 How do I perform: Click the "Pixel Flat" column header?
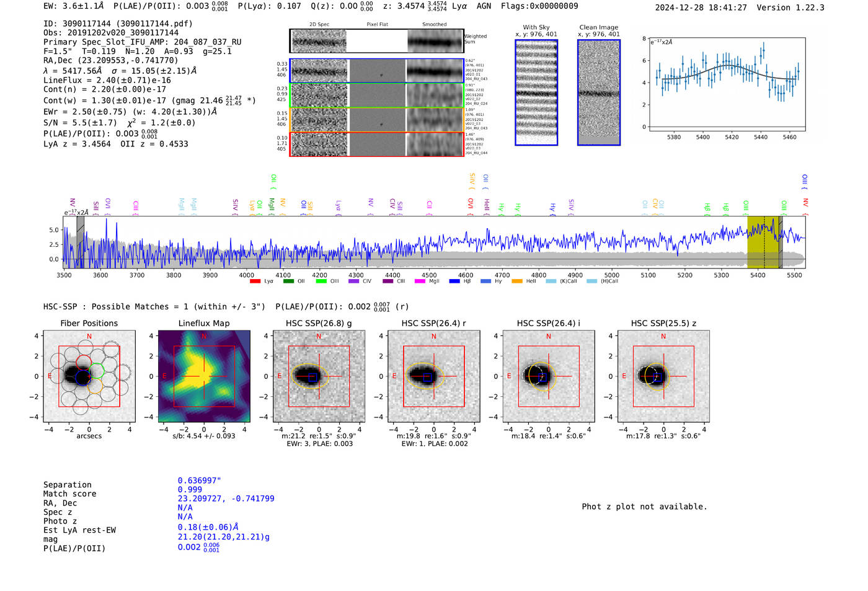pos(377,25)
